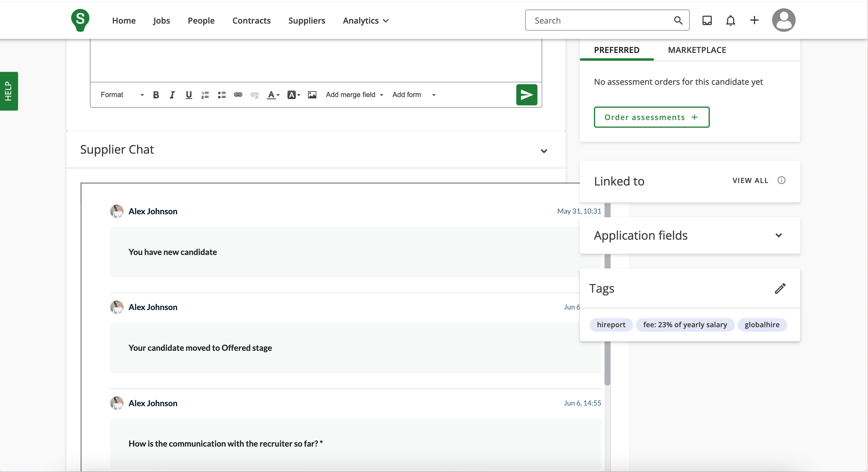Image resolution: width=868 pixels, height=472 pixels.
Task: Insert a numbered list
Action: (205, 95)
